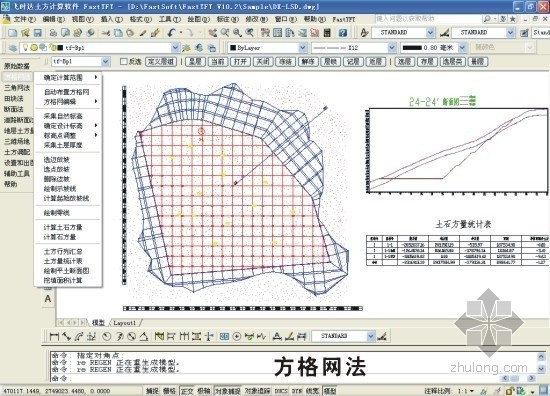
Task: Select the Cut scissors icon
Action: point(106,33)
